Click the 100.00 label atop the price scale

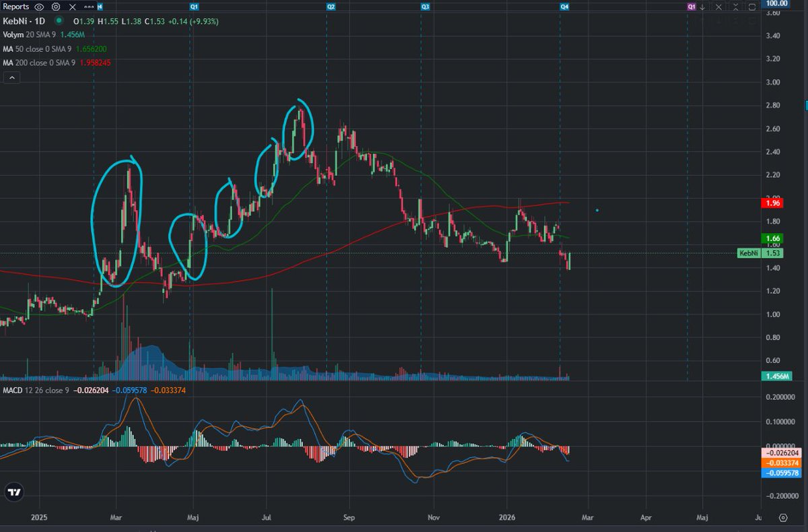point(776,4)
